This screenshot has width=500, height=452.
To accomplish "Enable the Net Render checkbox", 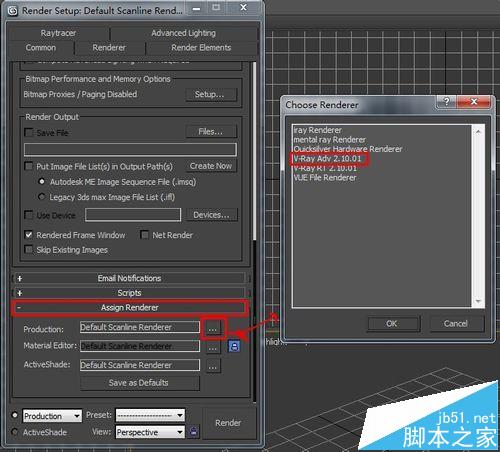I will 144,235.
